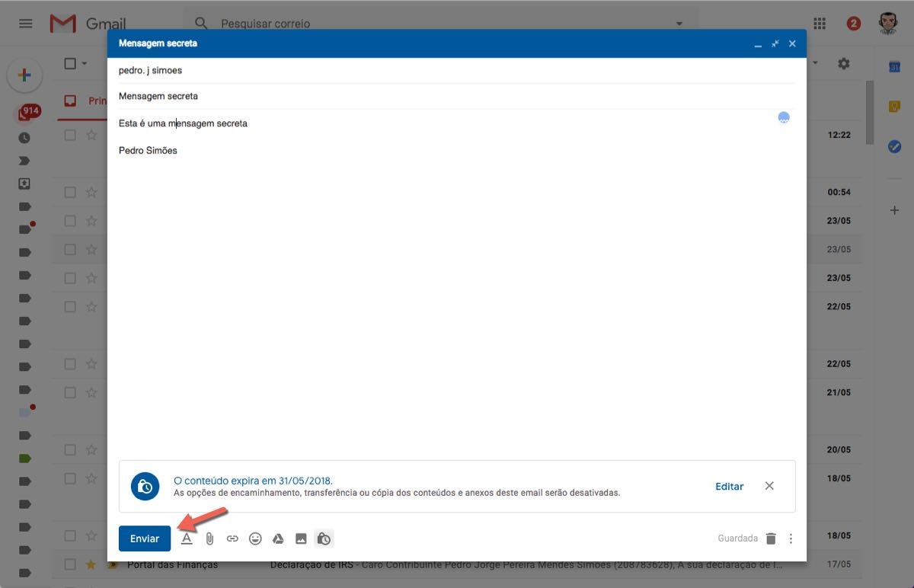Open the Google apps grid
Image resolution: width=914 pixels, height=588 pixels.
tap(820, 24)
